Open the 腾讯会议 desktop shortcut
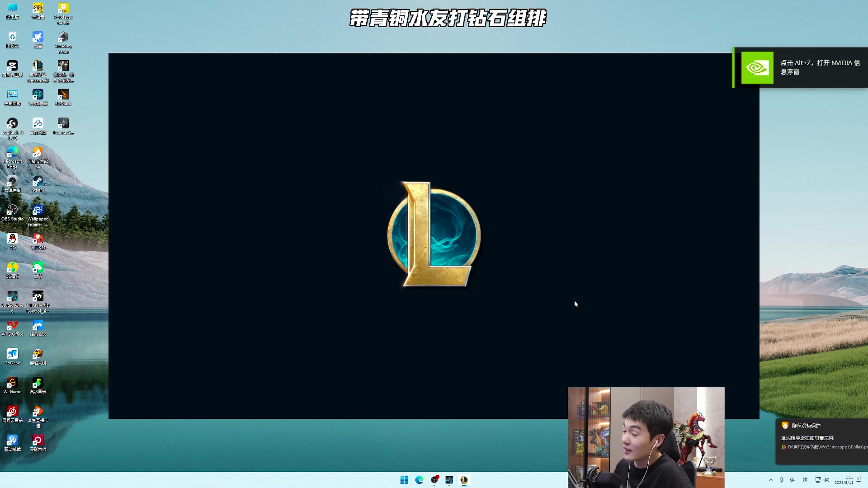 38,328
